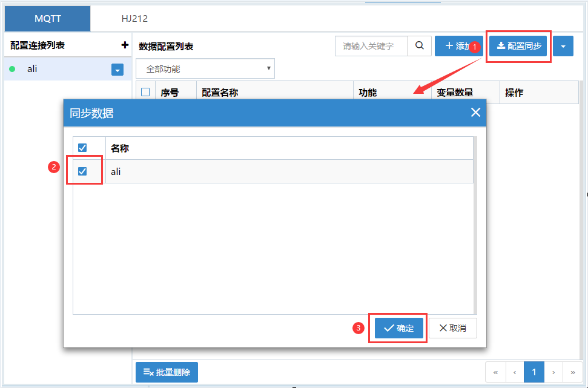The height and width of the screenshot is (388, 588).
Task: Click the plus icon to add connection
Action: click(125, 45)
